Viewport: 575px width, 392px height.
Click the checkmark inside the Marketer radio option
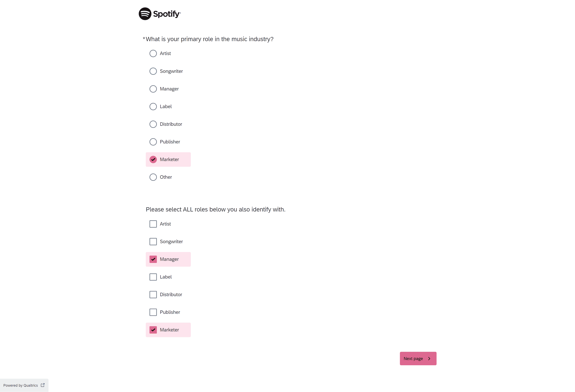(153, 159)
